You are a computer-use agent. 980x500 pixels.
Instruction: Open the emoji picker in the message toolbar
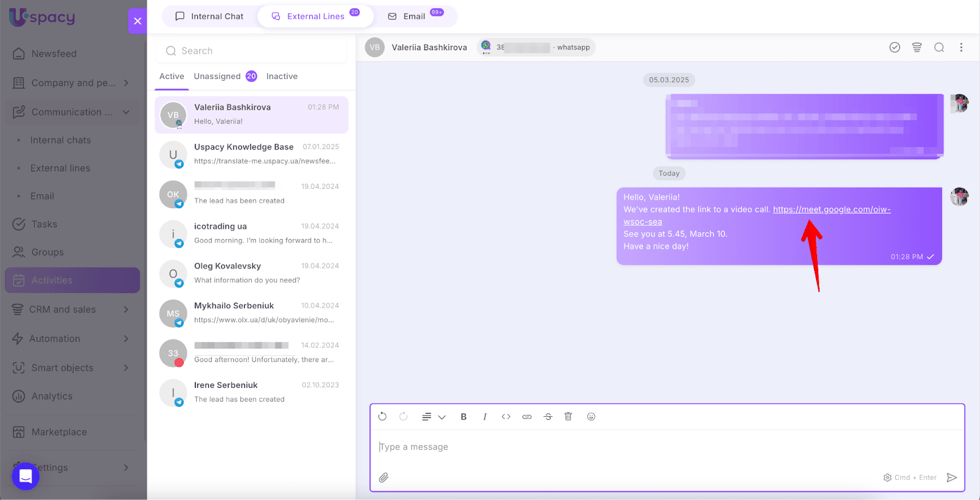tap(591, 417)
